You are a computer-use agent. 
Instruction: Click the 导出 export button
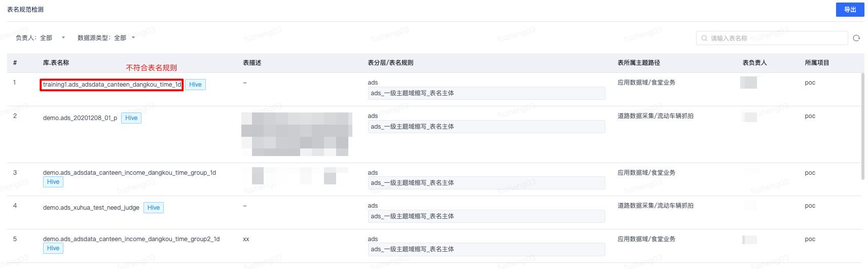(850, 10)
